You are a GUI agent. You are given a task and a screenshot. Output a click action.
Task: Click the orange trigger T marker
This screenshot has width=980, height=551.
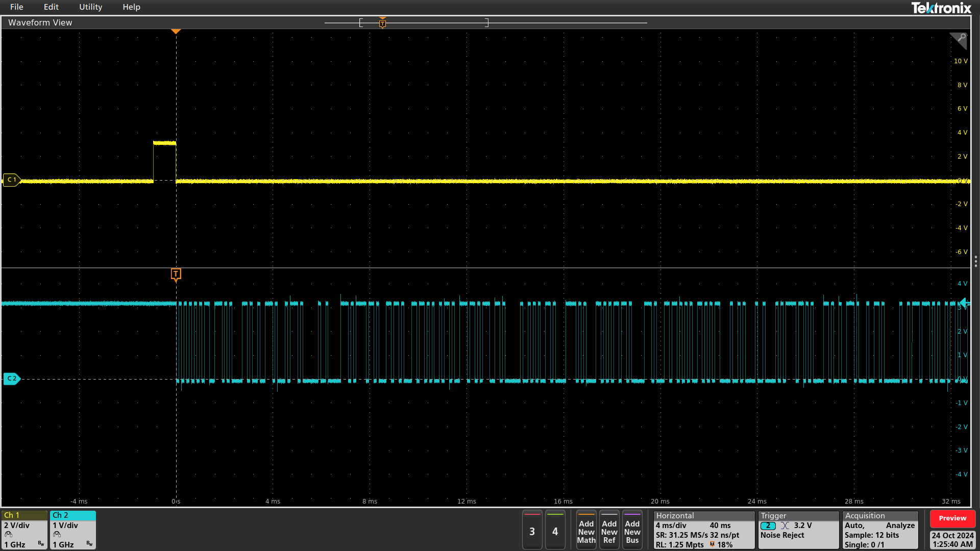[176, 274]
